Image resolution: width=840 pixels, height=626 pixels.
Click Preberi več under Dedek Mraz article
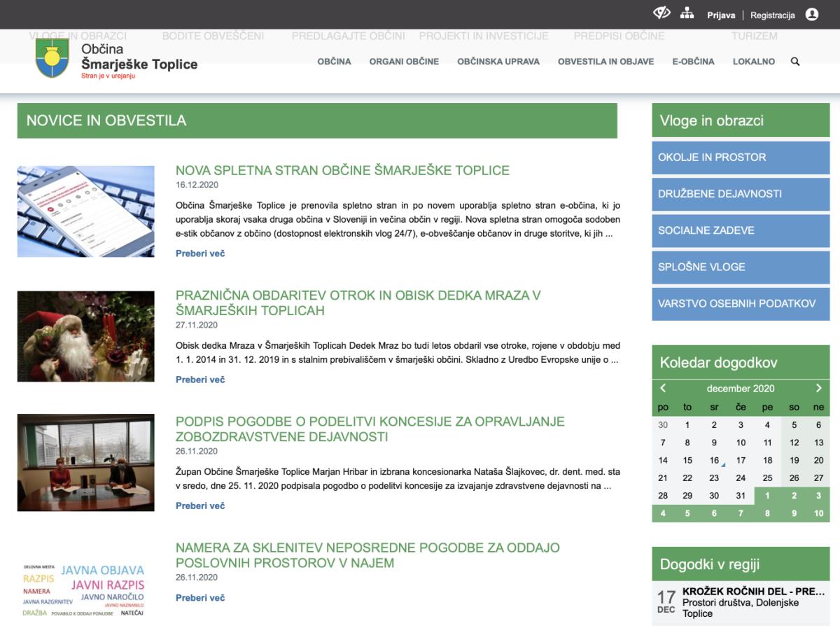tap(200, 380)
